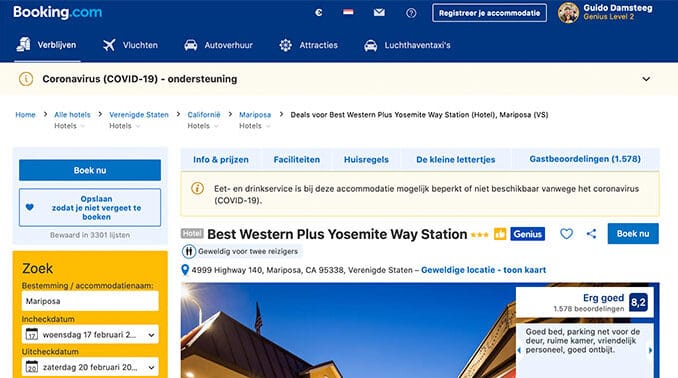This screenshot has width=678, height=378.
Task: Click Luchthaventaxi's navigation item
Action: 407,45
